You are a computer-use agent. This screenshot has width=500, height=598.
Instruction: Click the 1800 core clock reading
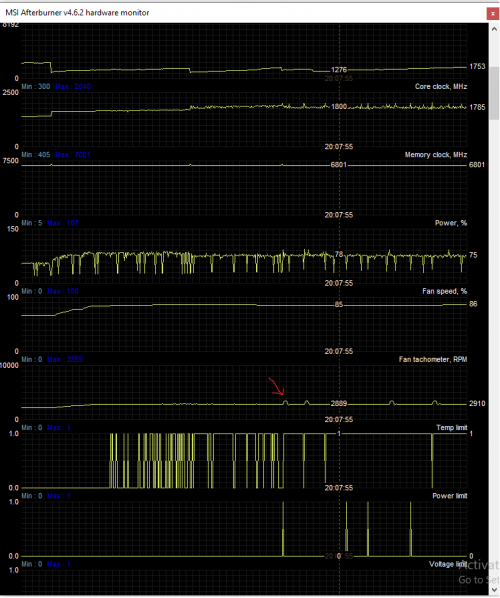(339, 107)
